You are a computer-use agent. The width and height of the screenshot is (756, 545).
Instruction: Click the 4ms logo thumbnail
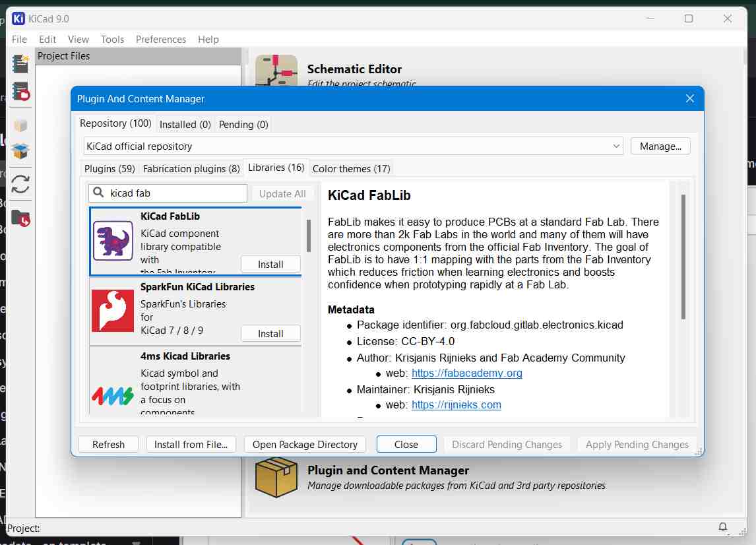[x=113, y=396]
